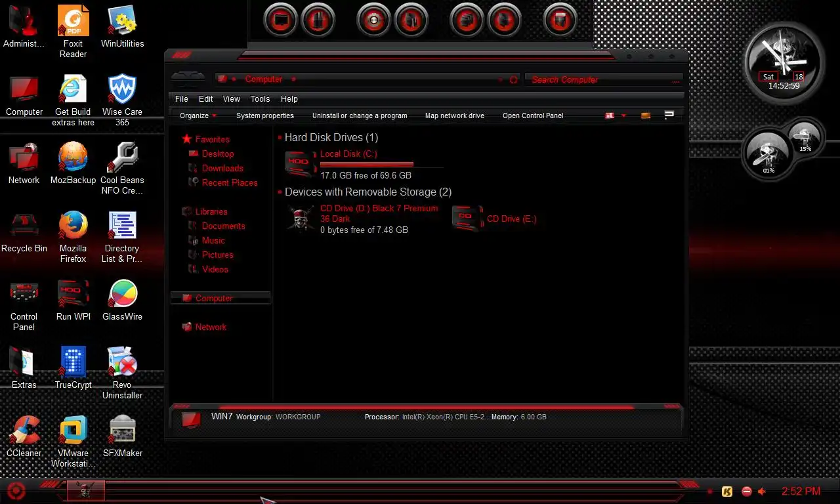Refresh the Computer folder view
The width and height of the screenshot is (840, 504).
[513, 79]
